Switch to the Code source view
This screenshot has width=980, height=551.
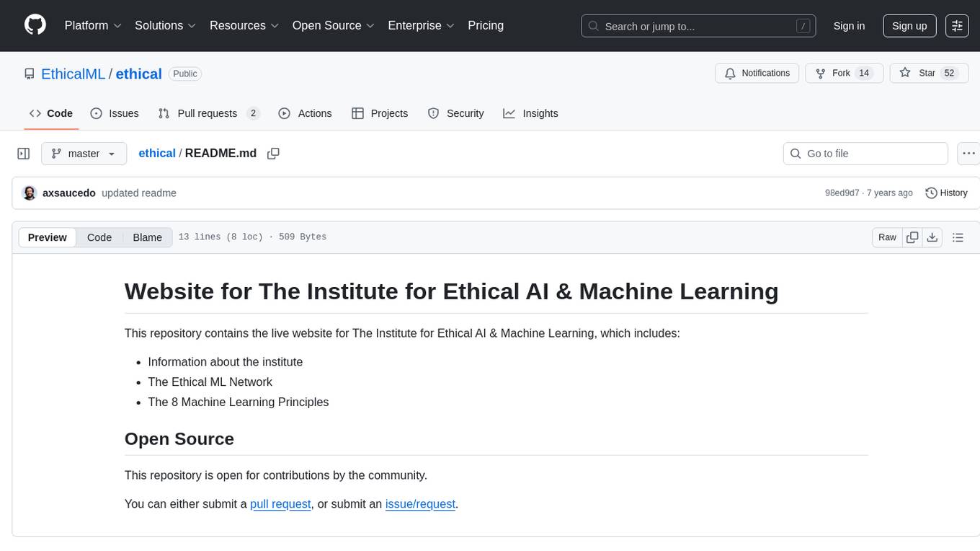click(x=99, y=237)
